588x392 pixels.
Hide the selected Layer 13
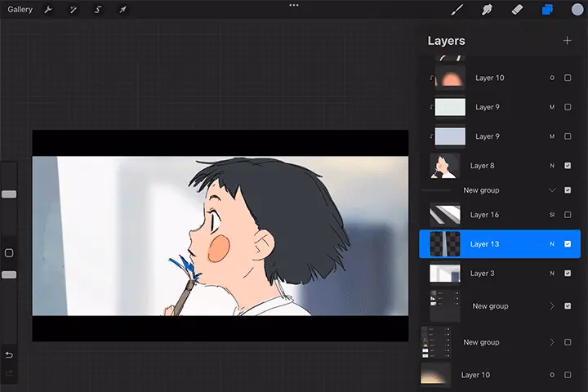(568, 244)
